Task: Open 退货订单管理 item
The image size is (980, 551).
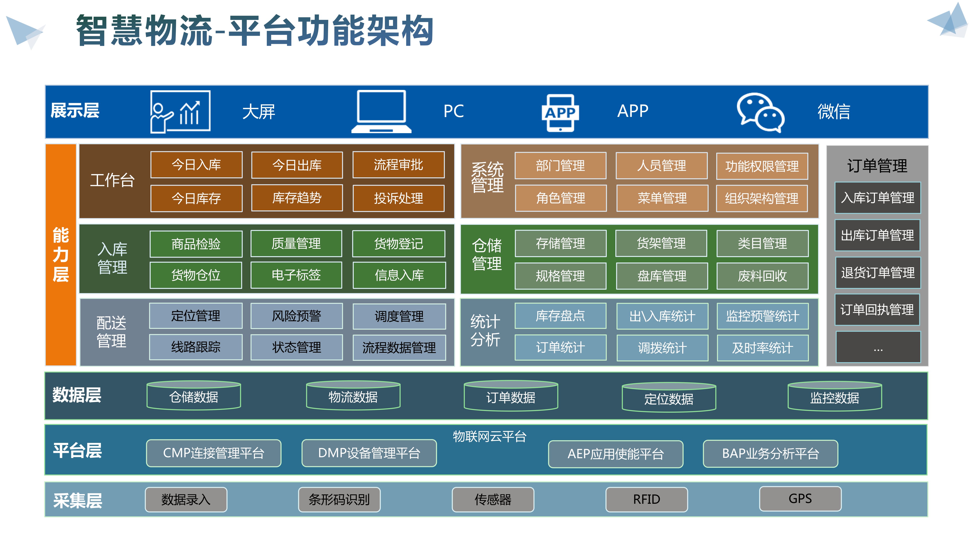Action: (x=878, y=273)
